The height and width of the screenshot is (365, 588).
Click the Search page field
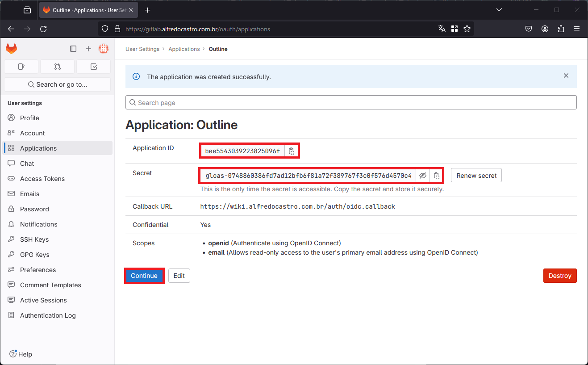coord(351,102)
